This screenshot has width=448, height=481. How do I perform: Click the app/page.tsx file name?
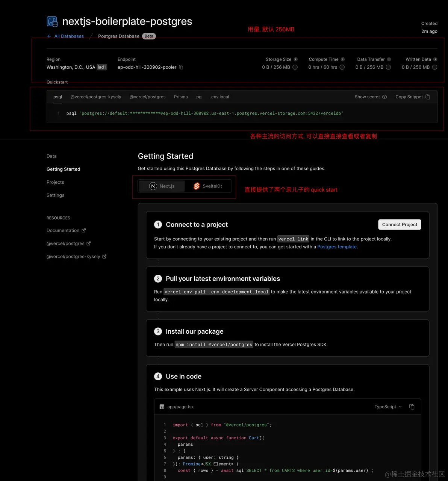click(x=180, y=407)
